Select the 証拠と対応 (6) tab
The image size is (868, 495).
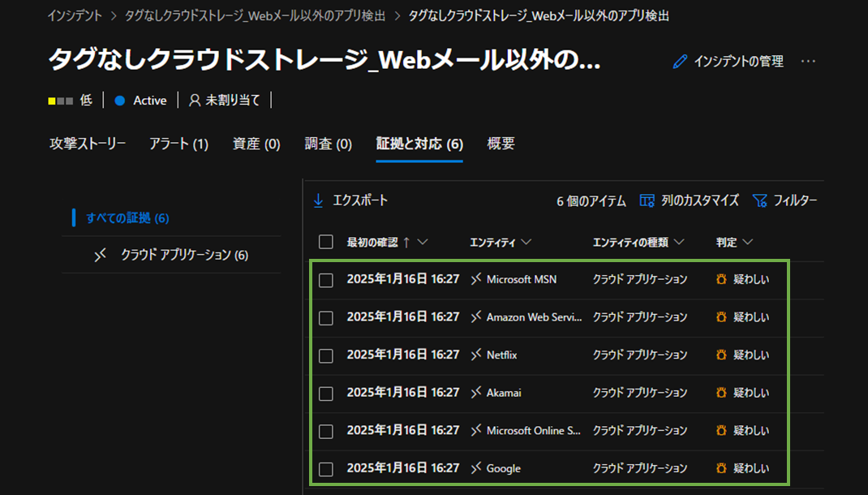(419, 144)
